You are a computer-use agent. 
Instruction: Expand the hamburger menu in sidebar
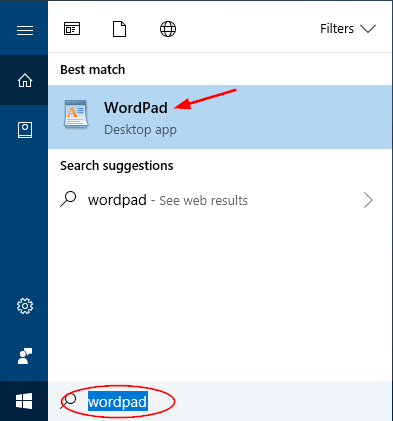click(25, 30)
